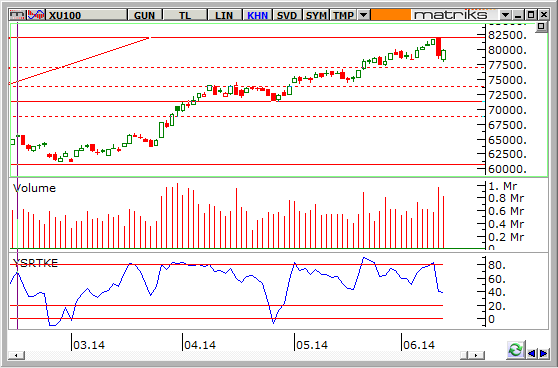Open the chart-type wave icon in title bar
The height and width of the screenshot is (368, 558).
click(36, 15)
